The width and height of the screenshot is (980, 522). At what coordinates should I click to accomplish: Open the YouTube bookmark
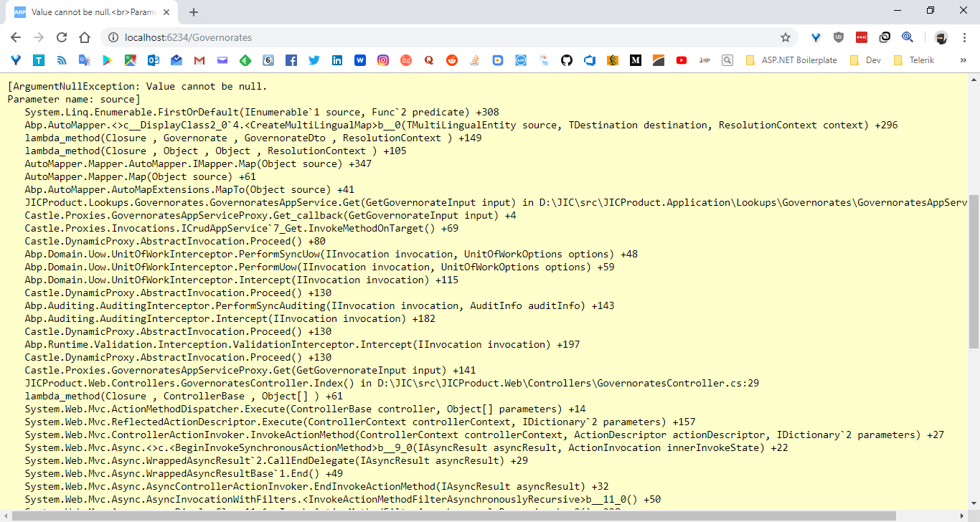[682, 60]
